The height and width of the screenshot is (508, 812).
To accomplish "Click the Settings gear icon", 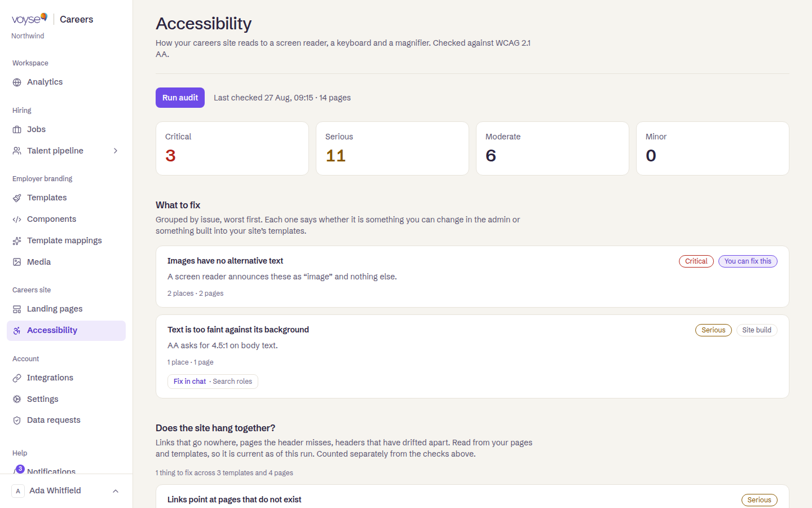I will (x=17, y=400).
